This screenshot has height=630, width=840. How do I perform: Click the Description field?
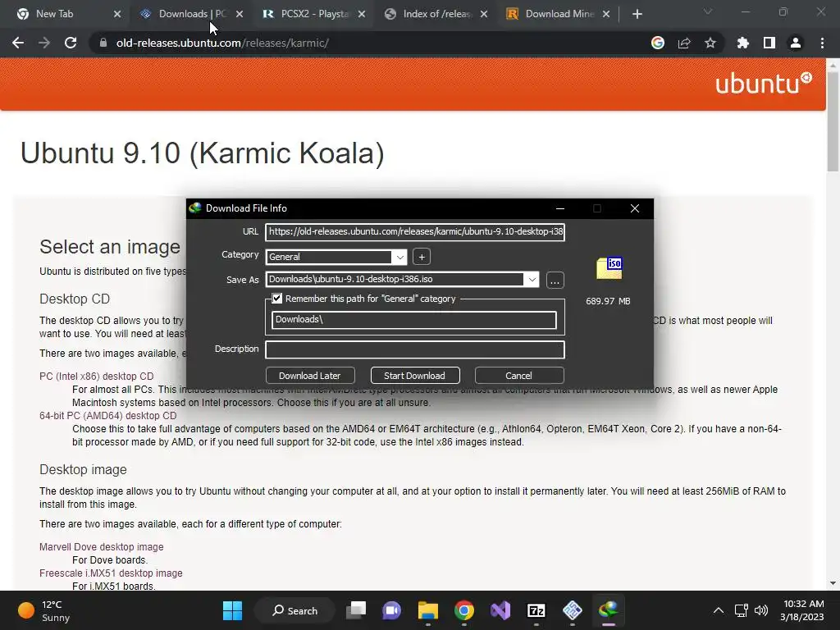click(x=414, y=349)
